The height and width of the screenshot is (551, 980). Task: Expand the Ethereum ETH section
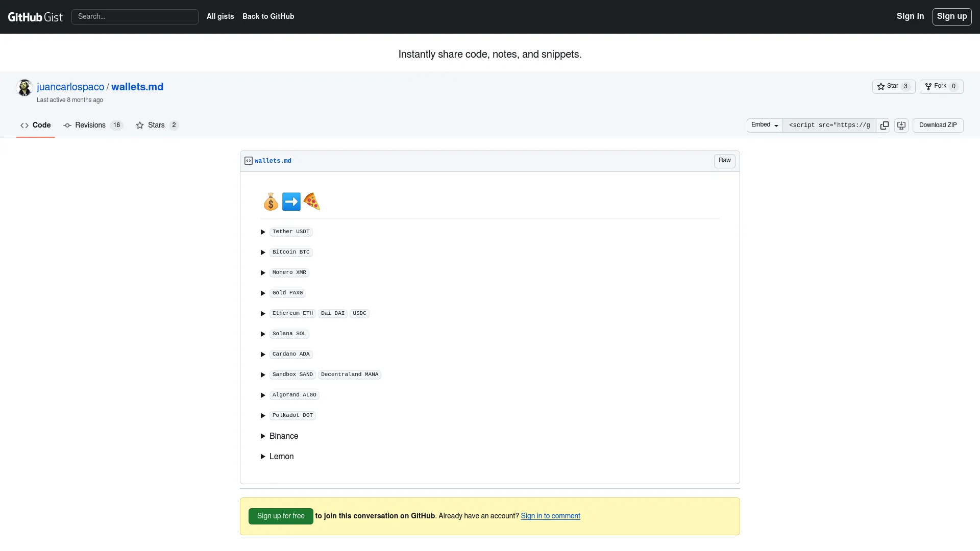[292, 313]
